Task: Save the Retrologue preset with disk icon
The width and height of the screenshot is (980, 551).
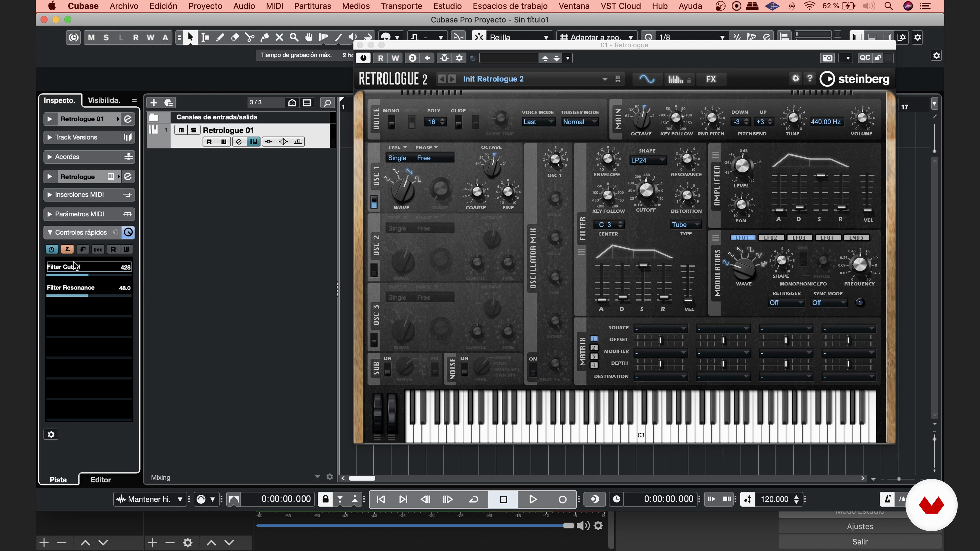Action: click(x=618, y=79)
